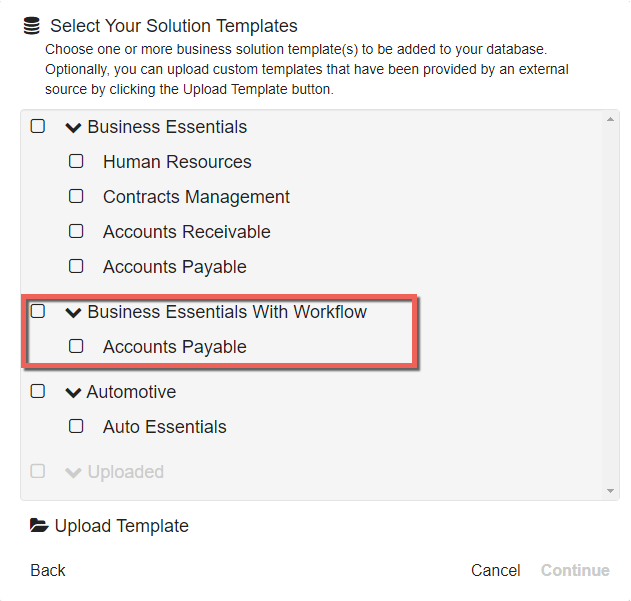
Task: Cancel the template selection dialog
Action: pyautogui.click(x=495, y=570)
